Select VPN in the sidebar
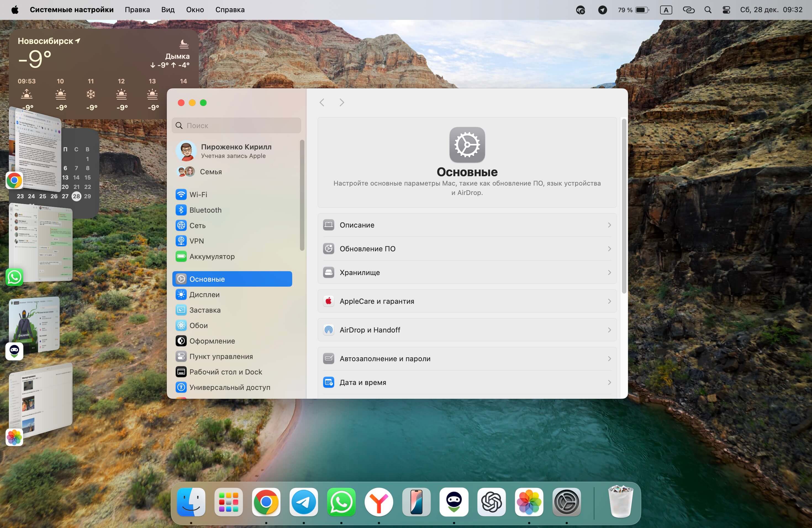 (197, 241)
